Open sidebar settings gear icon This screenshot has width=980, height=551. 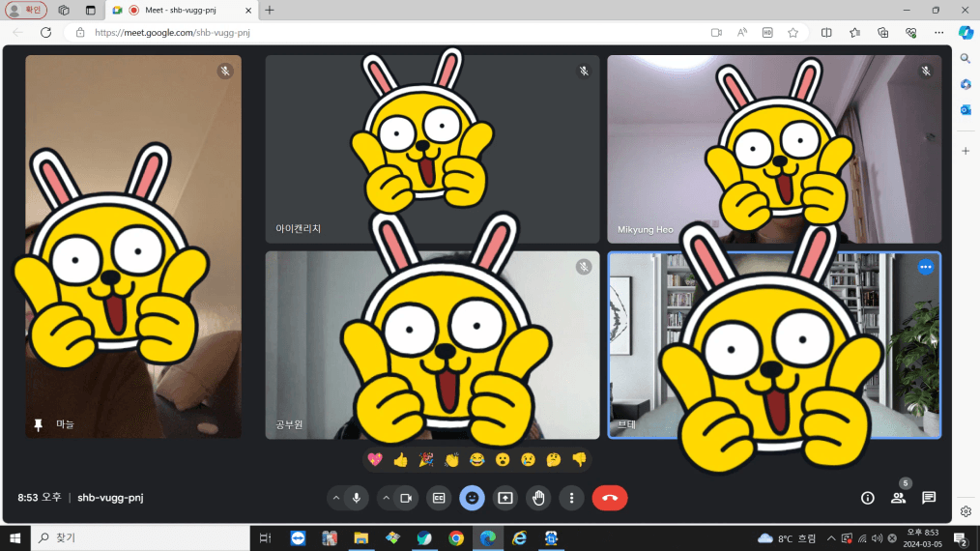(x=966, y=511)
